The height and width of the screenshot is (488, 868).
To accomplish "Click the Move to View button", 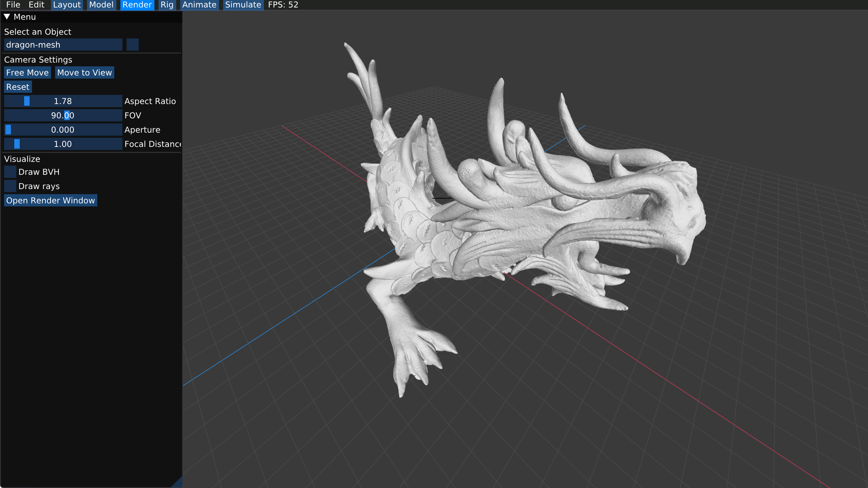I will (x=85, y=72).
